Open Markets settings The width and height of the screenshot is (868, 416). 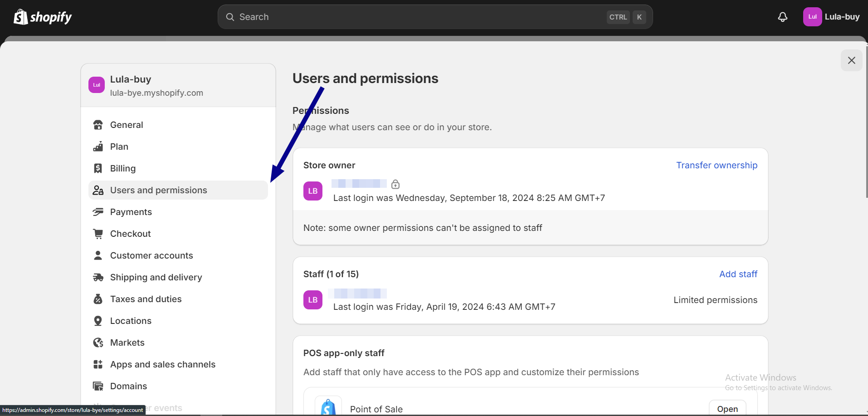[x=178, y=343]
